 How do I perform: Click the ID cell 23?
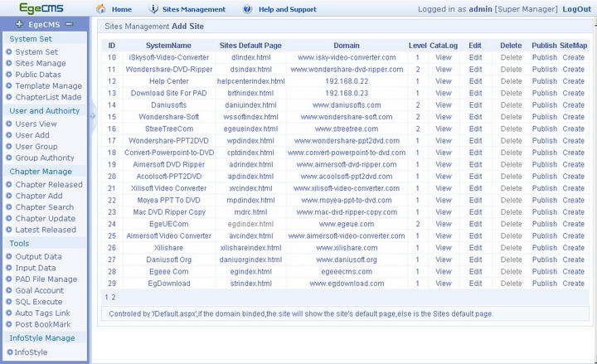coord(112,212)
